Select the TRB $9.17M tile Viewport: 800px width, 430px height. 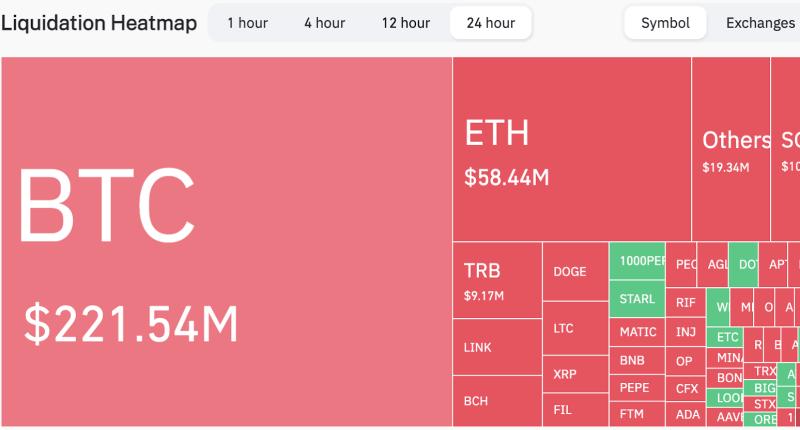(x=497, y=280)
